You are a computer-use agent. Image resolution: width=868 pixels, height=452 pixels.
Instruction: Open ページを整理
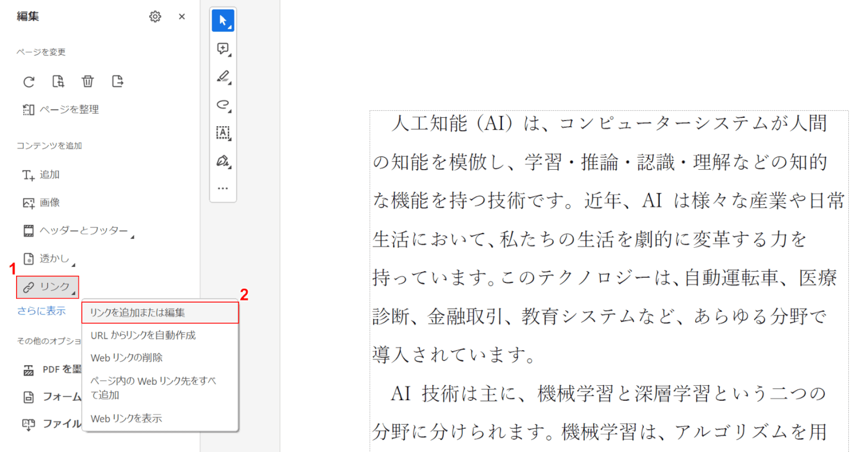point(61,110)
